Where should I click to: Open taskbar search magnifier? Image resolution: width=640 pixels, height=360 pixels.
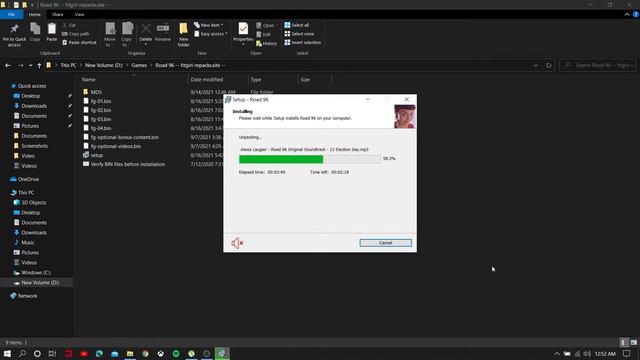pyautogui.click(x=22, y=354)
